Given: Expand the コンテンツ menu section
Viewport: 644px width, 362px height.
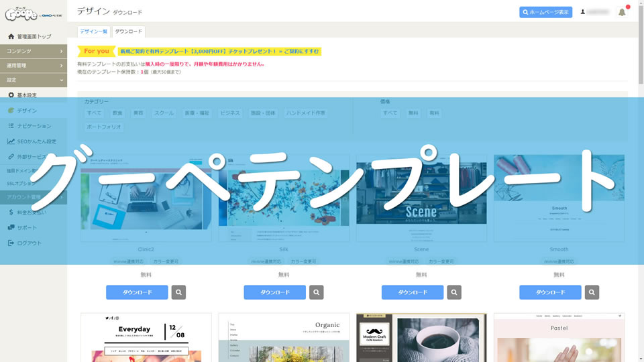Looking at the screenshot, I should pos(34,52).
